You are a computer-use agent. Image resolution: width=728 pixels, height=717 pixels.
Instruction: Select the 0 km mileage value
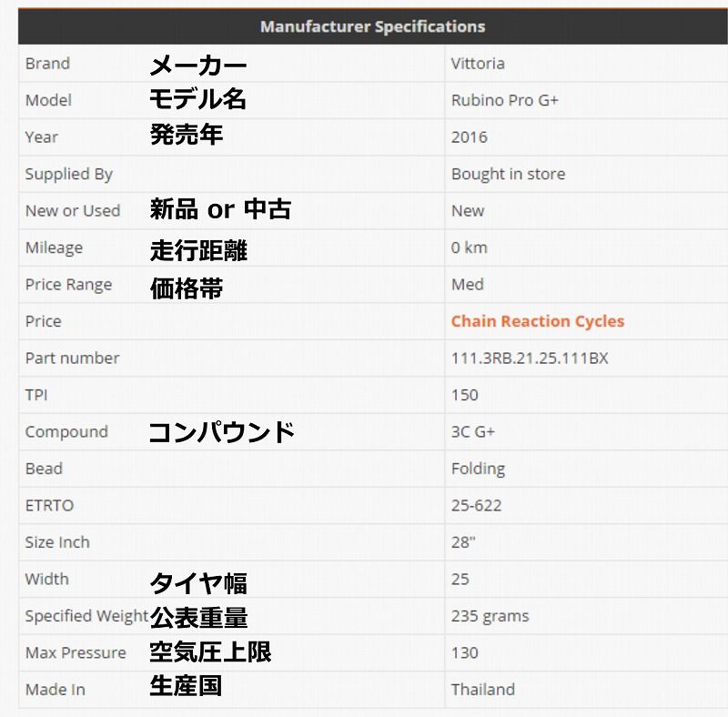(469, 247)
